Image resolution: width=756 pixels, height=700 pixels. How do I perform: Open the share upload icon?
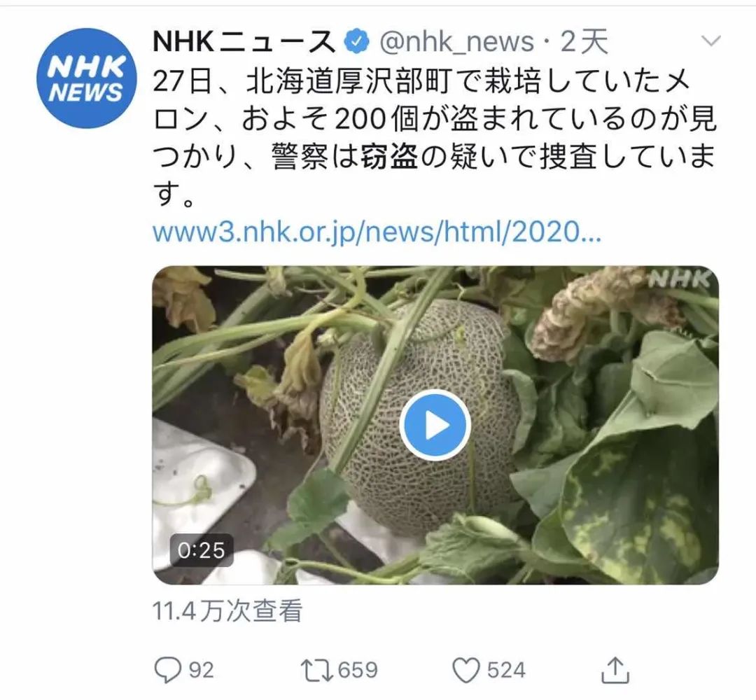[x=616, y=670]
